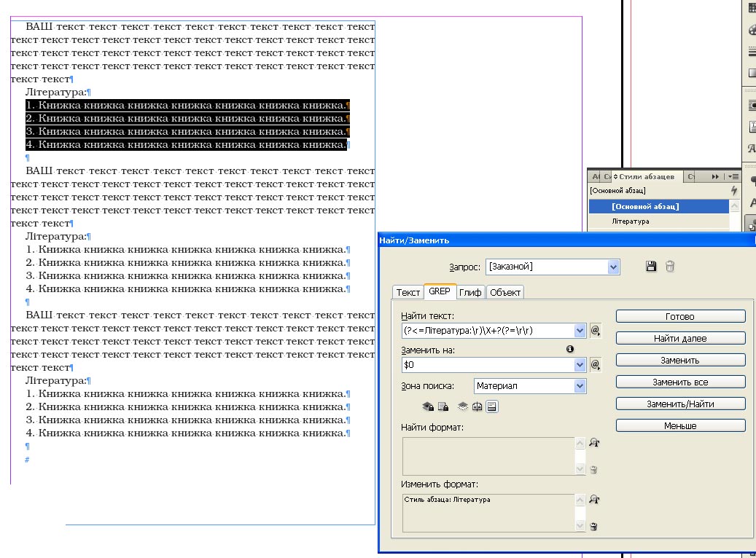This screenshot has height=558, width=756.
Task: Toggle include footnotes search option
Action: tap(492, 406)
